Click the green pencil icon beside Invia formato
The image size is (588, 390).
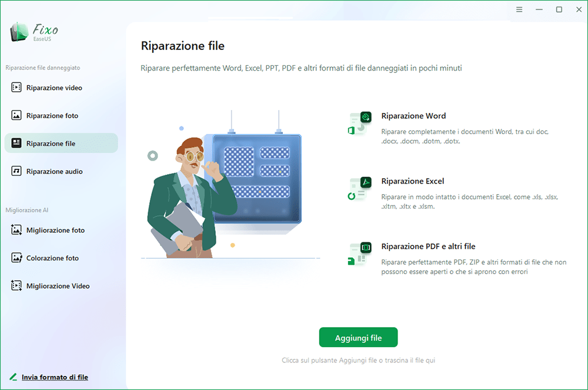click(14, 376)
